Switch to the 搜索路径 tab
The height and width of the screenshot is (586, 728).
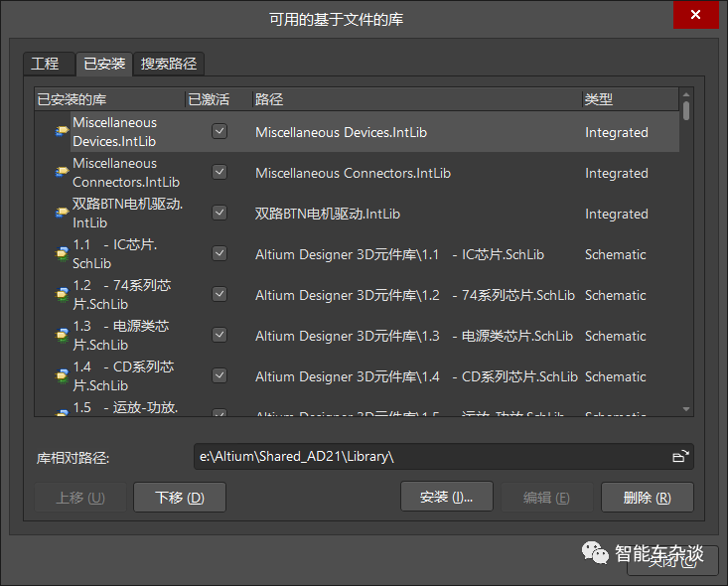point(169,64)
